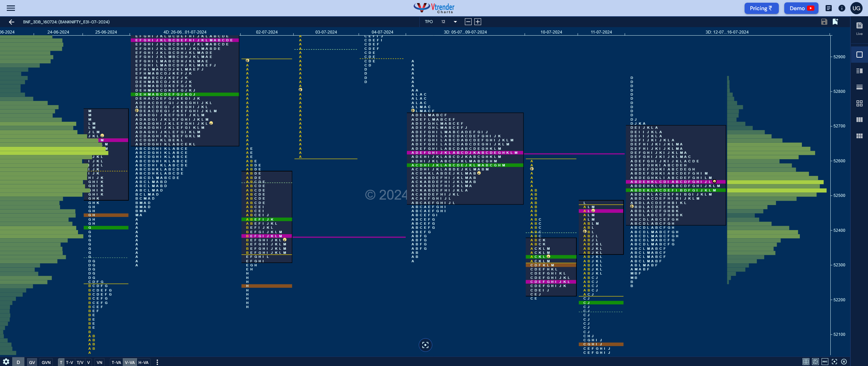The height and width of the screenshot is (366, 868).
Task: Decrease TPO size with minus box
Action: click(x=468, y=22)
